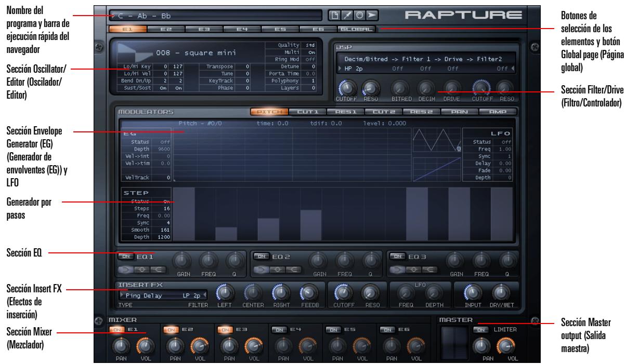The image size is (626, 364).
Task: Select the RES2 modulator tab
Action: click(422, 111)
